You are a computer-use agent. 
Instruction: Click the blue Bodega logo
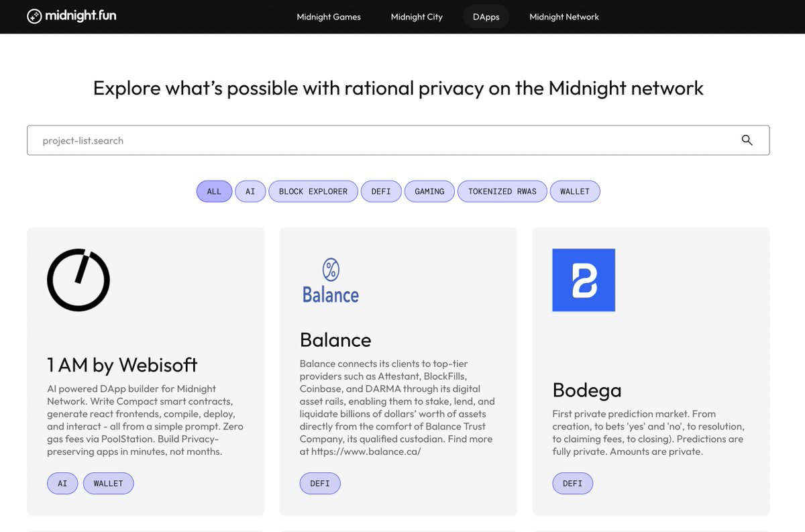(583, 280)
